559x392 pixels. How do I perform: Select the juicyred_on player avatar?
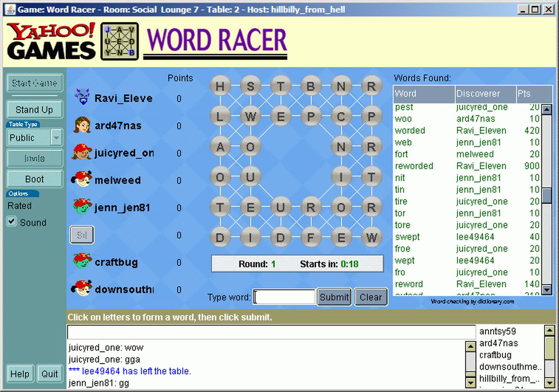(x=81, y=152)
